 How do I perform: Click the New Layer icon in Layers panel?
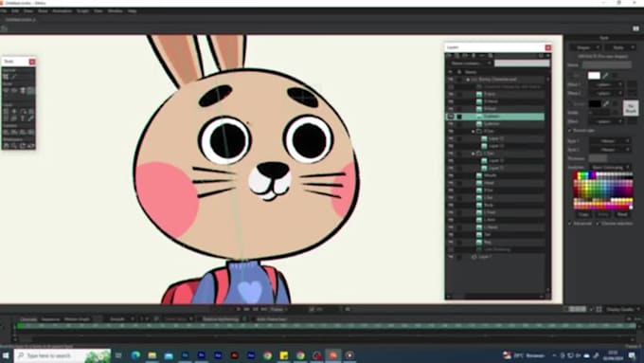point(450,56)
